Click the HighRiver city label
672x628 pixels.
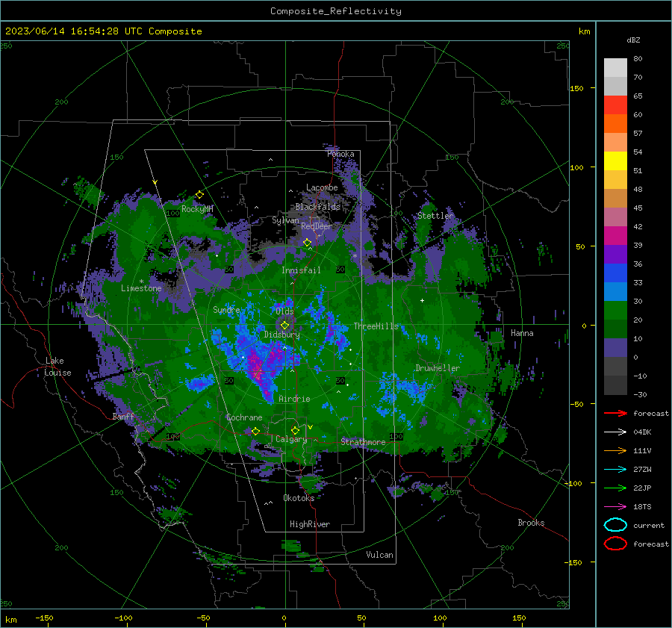(x=310, y=524)
